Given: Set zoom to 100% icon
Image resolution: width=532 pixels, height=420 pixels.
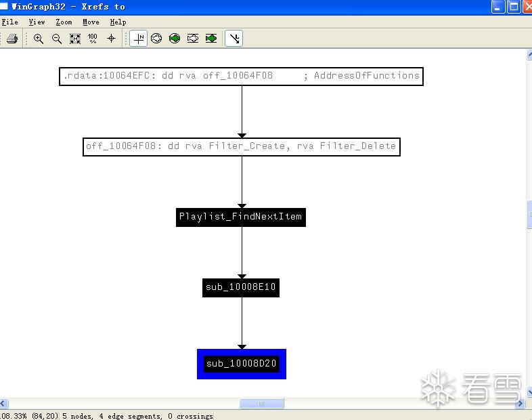Looking at the screenshot, I should click(x=93, y=39).
